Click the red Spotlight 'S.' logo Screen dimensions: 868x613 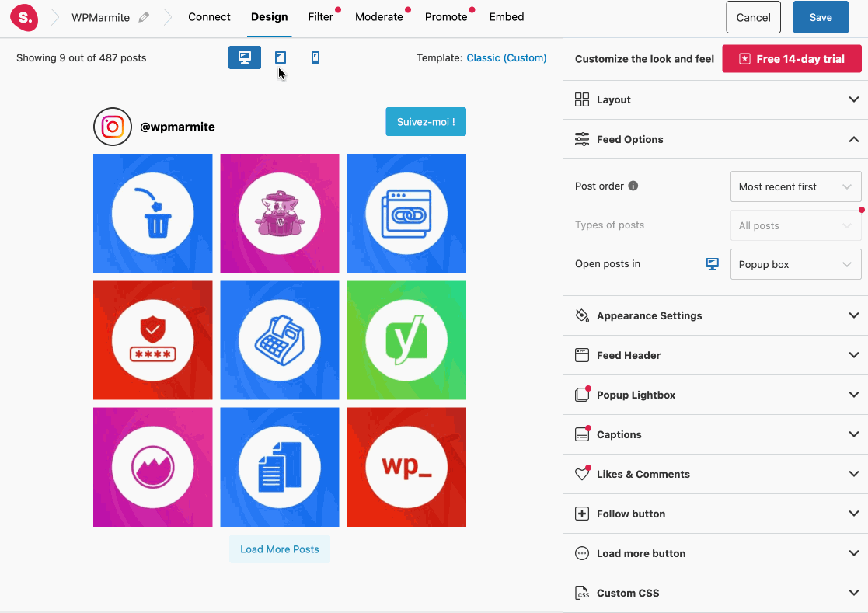point(24,17)
